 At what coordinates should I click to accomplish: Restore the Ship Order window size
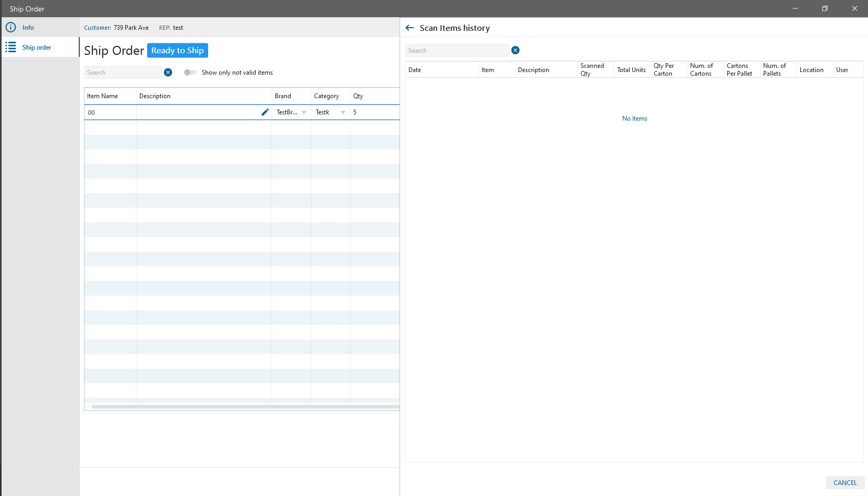click(x=825, y=8)
